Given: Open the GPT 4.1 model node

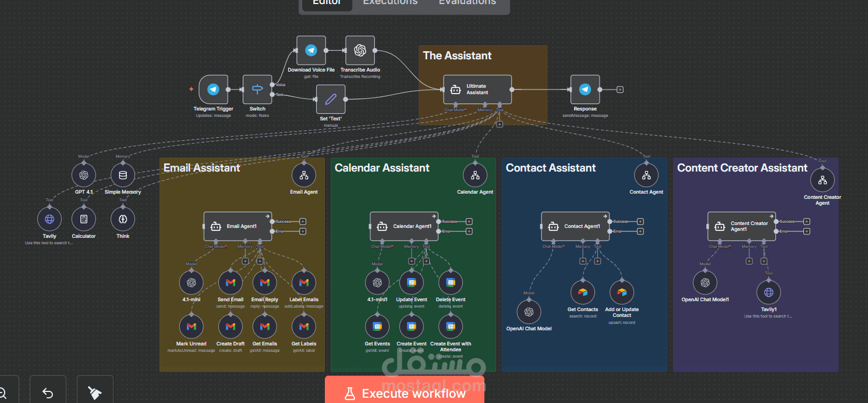Looking at the screenshot, I should [84, 175].
